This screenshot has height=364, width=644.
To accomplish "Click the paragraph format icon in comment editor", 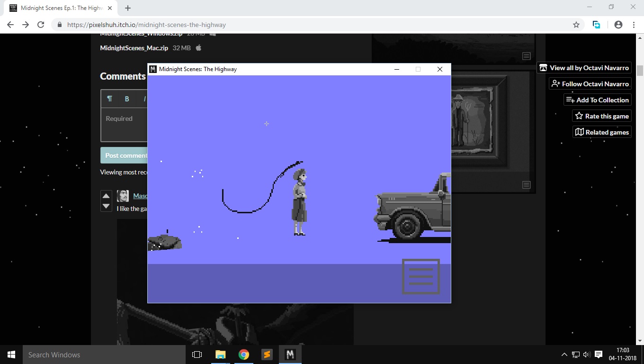I will point(109,99).
